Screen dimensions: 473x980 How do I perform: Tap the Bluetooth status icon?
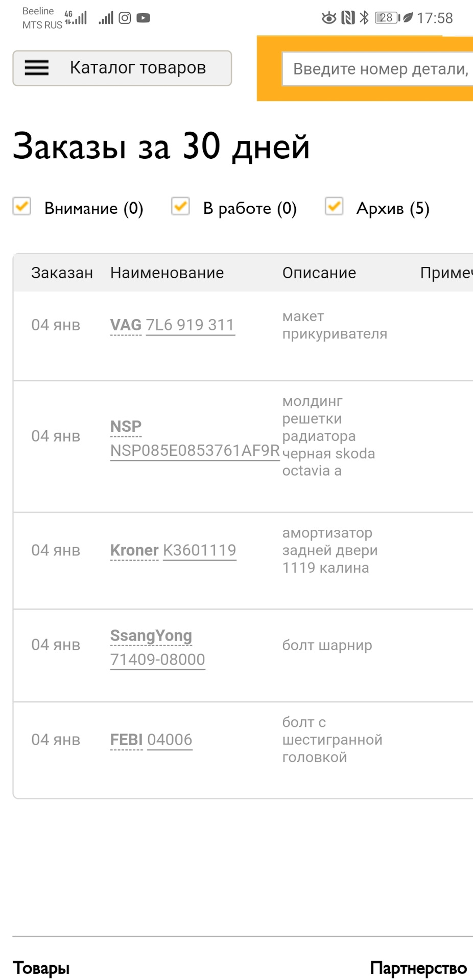point(364,18)
